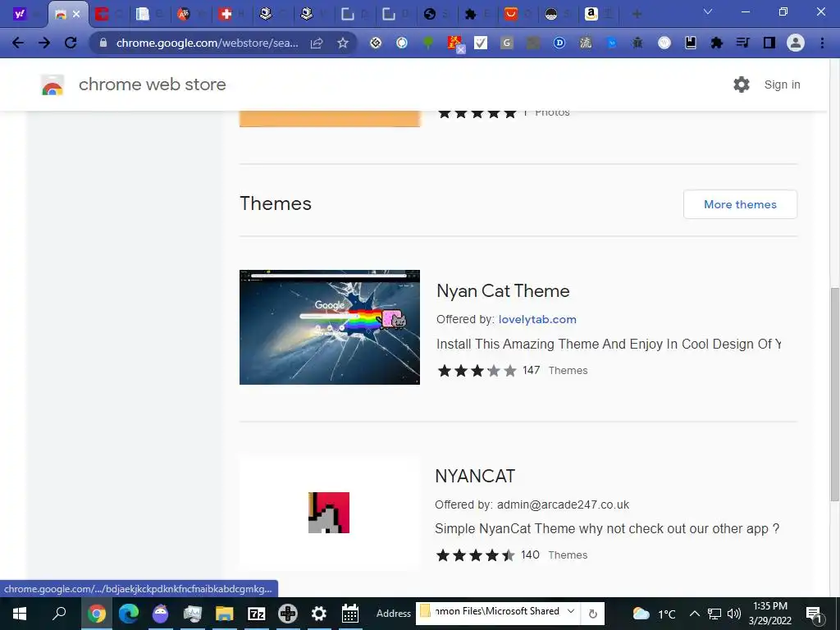Open 7-Zip from taskbar

pyautogui.click(x=256, y=614)
